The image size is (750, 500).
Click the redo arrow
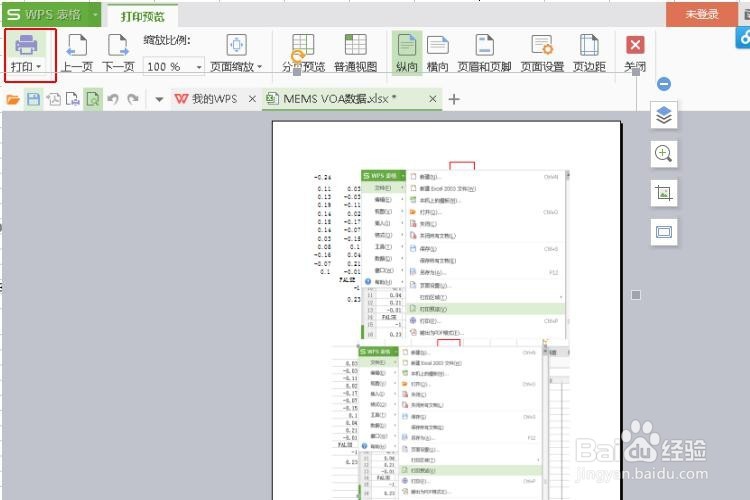point(133,99)
